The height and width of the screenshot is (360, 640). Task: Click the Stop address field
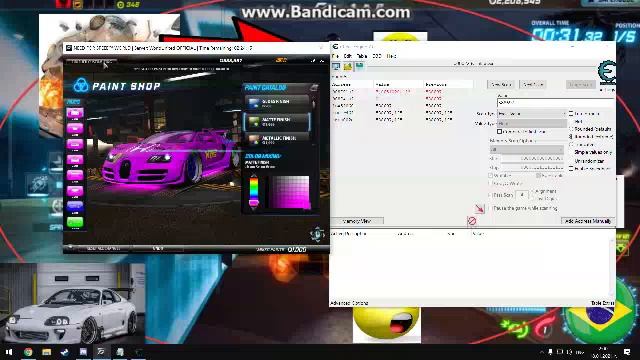[x=532, y=168]
